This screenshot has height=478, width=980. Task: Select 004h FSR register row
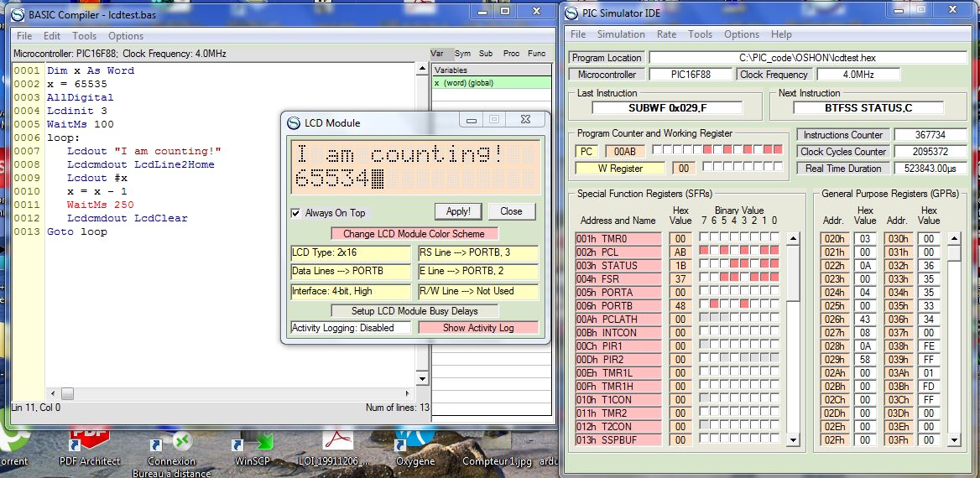(618, 278)
